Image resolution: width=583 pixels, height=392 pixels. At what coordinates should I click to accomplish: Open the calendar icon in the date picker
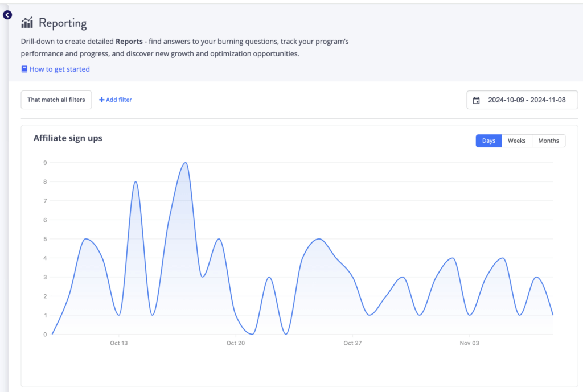coord(477,100)
